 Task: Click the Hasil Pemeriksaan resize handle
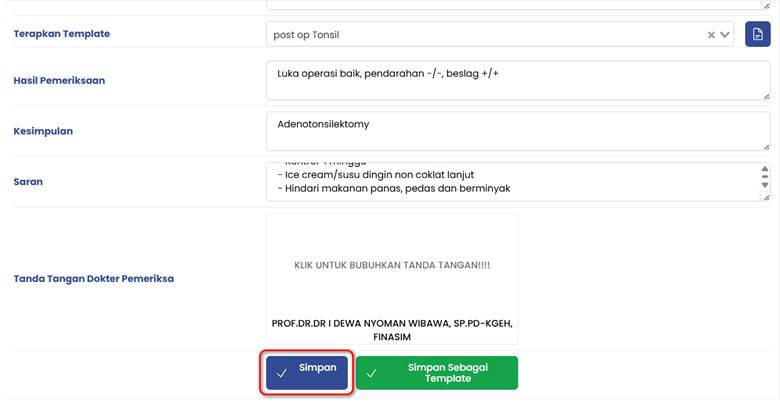click(x=765, y=96)
